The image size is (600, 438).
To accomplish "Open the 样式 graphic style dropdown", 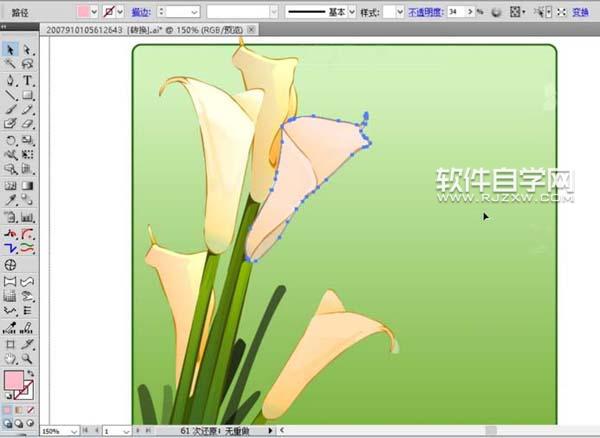I will point(400,12).
